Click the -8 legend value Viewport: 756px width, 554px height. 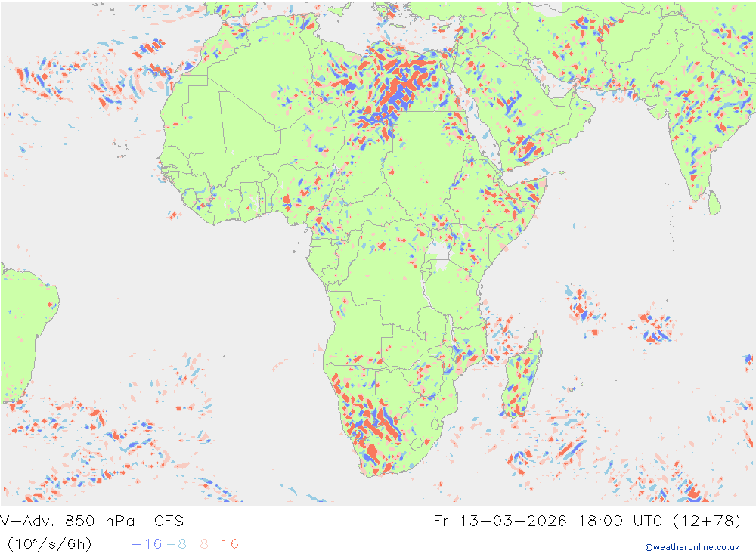pos(176,544)
